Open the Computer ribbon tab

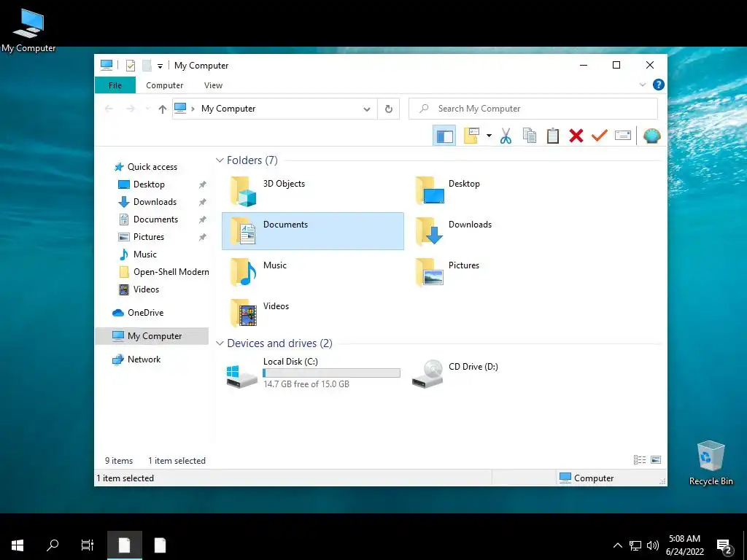[164, 85]
